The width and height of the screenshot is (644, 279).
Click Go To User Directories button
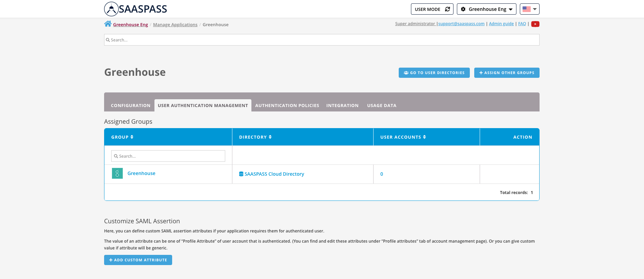tap(434, 73)
